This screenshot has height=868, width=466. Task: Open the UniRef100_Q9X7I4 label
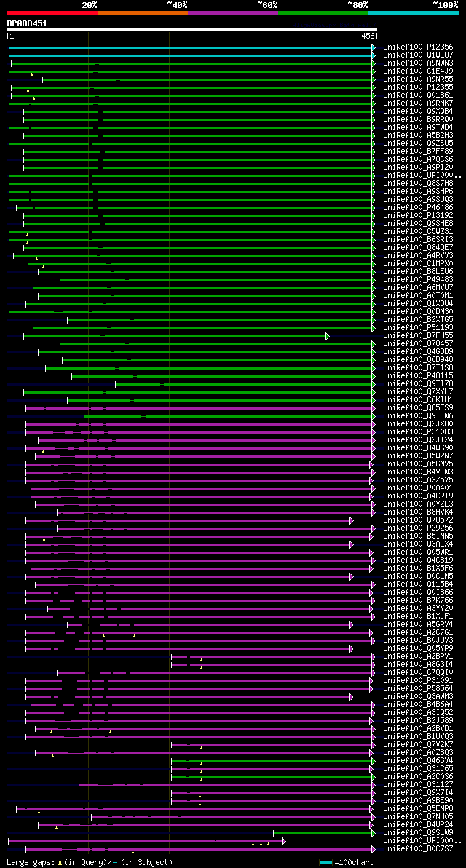click(x=418, y=793)
